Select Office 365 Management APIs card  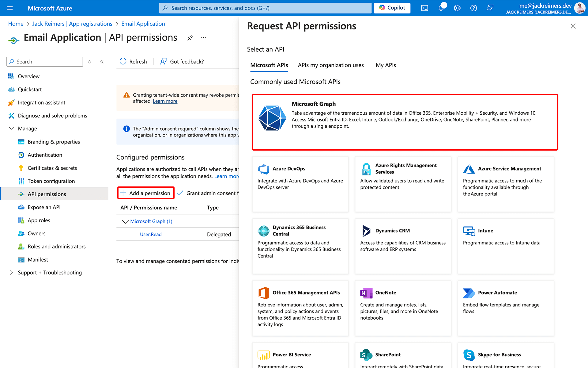coord(300,308)
